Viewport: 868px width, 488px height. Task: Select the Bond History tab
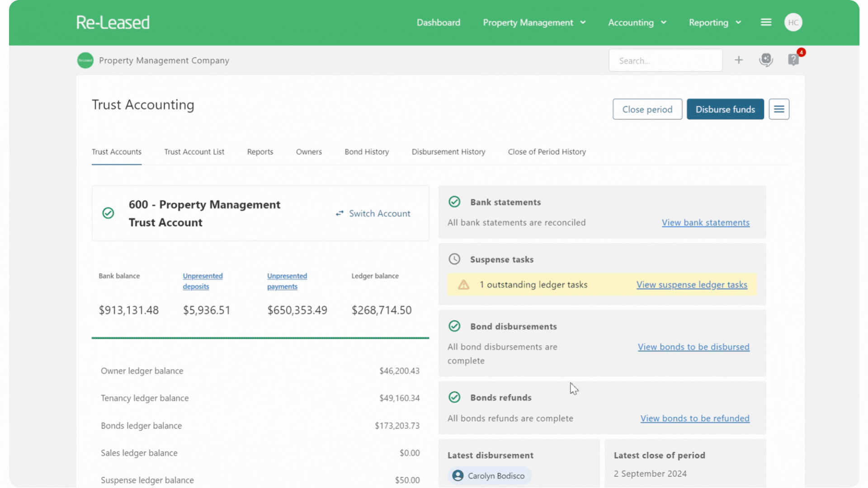[367, 152]
